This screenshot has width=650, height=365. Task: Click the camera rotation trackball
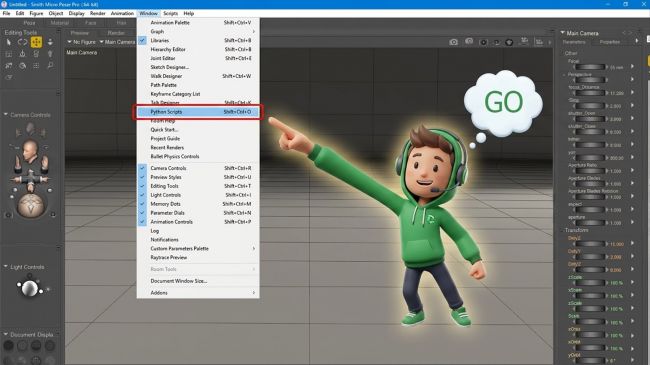point(31,205)
